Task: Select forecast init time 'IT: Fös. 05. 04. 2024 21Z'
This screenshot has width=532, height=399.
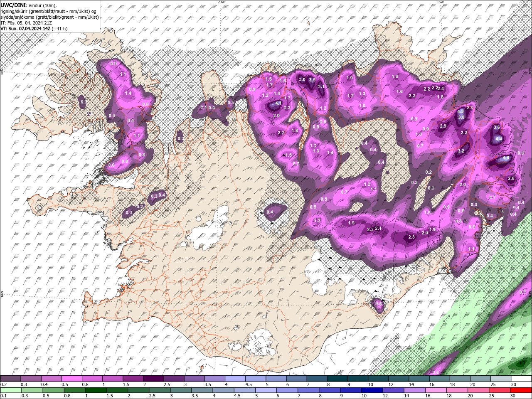Action: pos(26,23)
